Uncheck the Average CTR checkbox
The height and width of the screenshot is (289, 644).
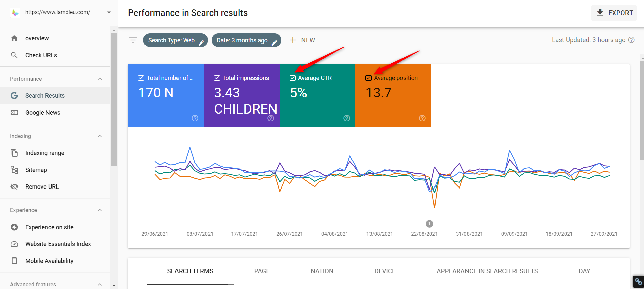coord(293,78)
